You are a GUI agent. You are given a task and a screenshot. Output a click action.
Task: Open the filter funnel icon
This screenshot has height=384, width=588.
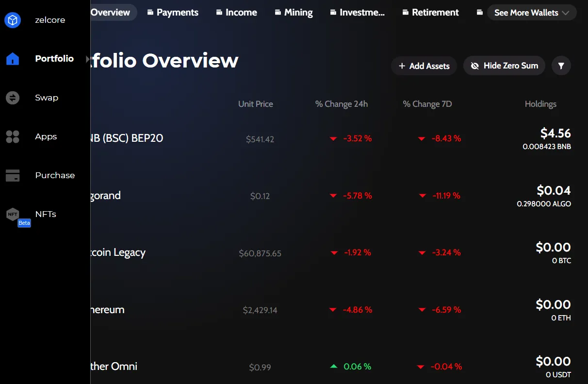pos(561,66)
